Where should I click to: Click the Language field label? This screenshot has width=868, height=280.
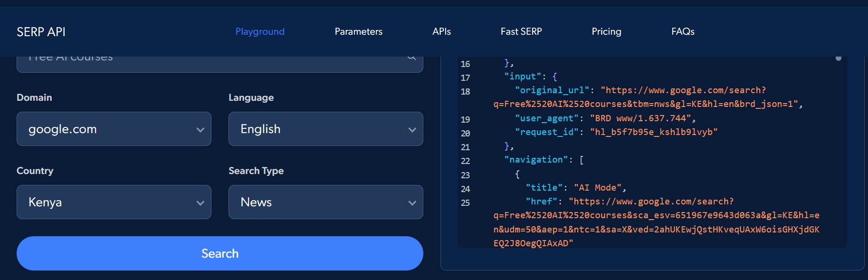(x=251, y=97)
